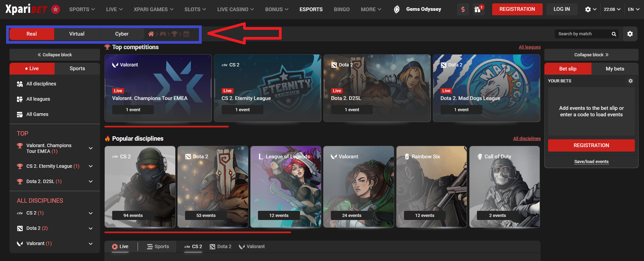Select the sidebar Live toggle

coord(32,68)
